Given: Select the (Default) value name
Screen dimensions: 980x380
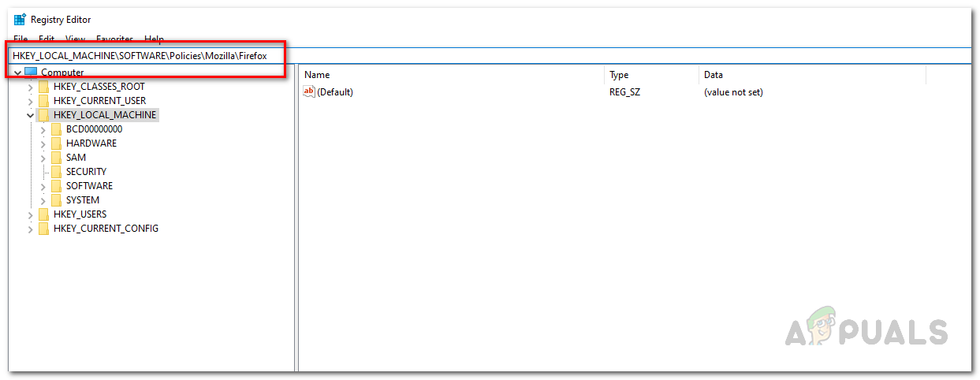Looking at the screenshot, I should (335, 92).
